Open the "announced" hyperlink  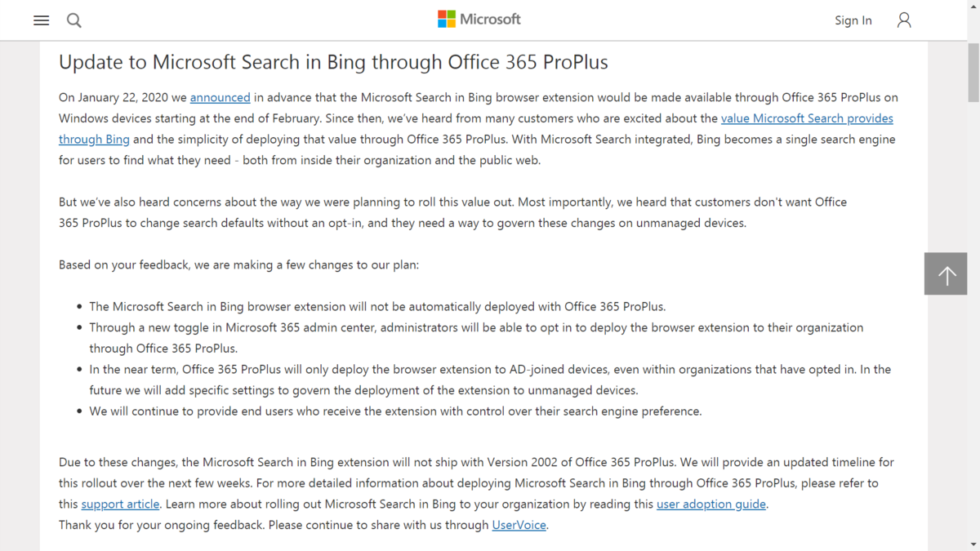pos(220,97)
